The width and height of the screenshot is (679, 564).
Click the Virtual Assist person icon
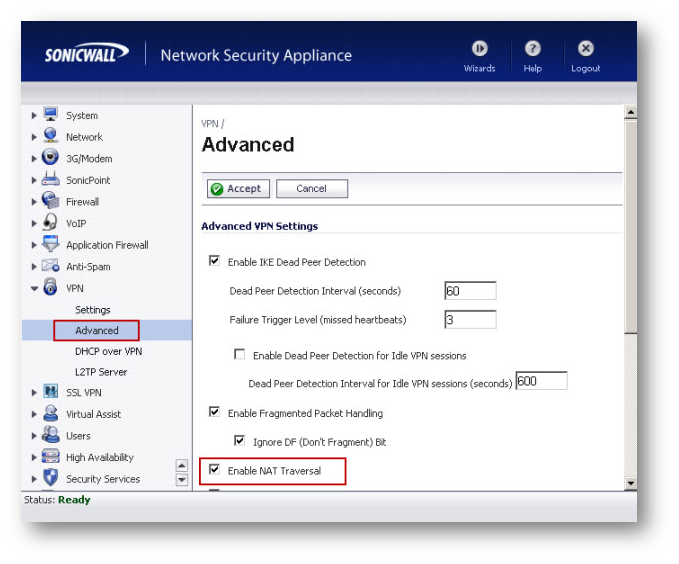[50, 413]
